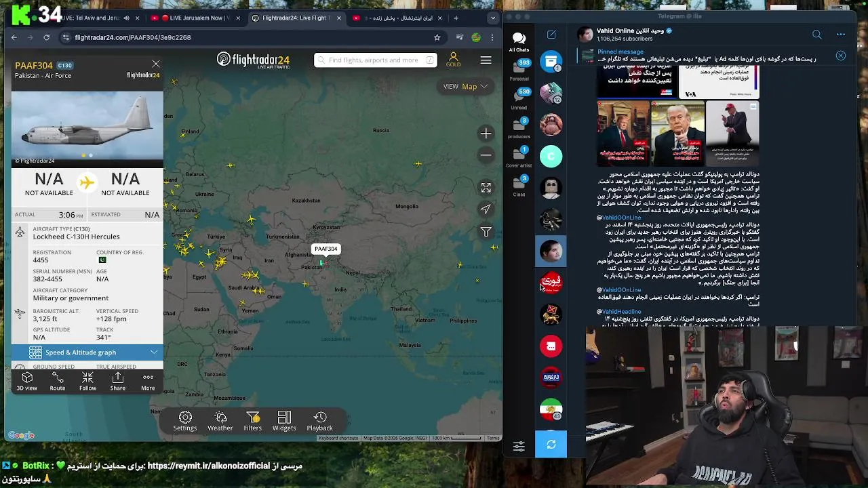
Task: Open the Weather layer options
Action: click(x=220, y=421)
